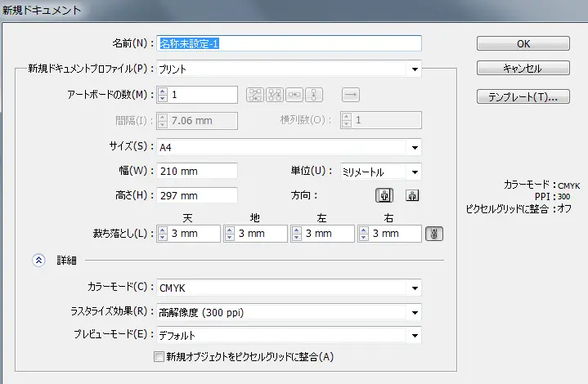Click the 天 bleed stepper arrows

pyautogui.click(x=162, y=234)
